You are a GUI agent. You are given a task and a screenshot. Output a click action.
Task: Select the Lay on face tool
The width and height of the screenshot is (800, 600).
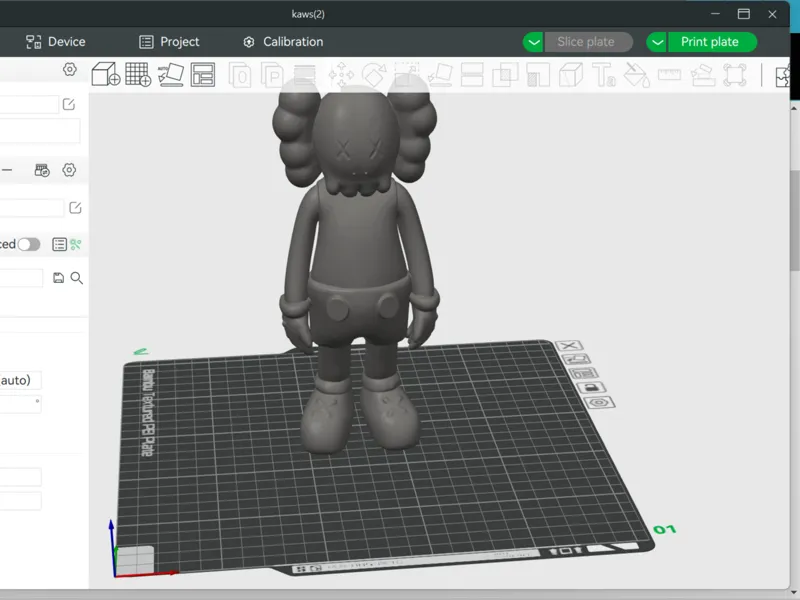point(440,76)
